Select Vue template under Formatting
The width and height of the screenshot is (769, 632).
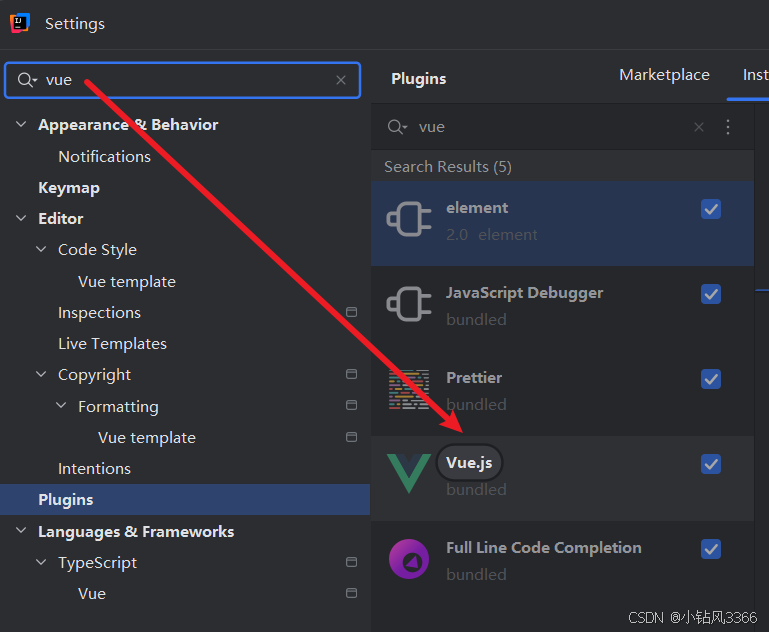point(147,437)
